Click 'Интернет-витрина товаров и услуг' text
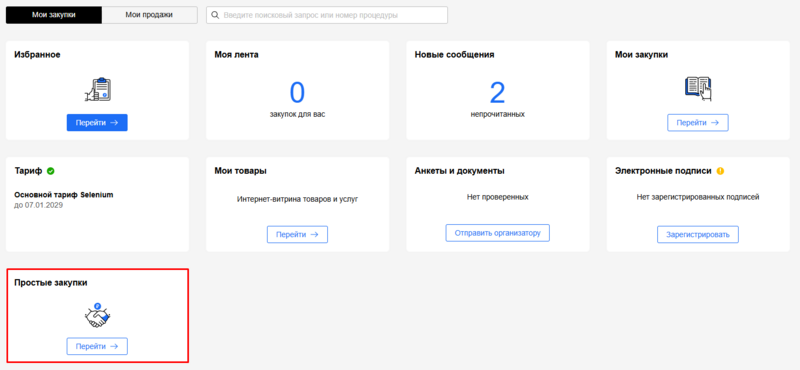Image resolution: width=800 pixels, height=370 pixels. coord(297,199)
